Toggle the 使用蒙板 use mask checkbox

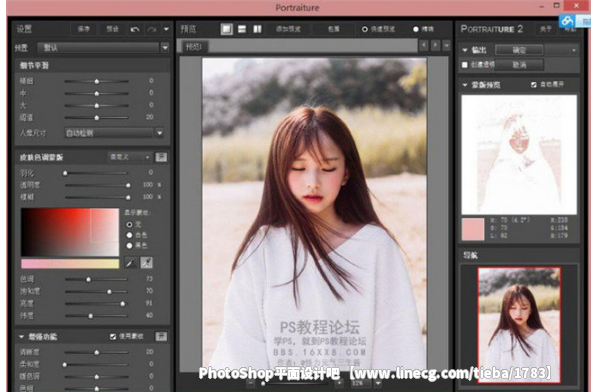tap(113, 336)
